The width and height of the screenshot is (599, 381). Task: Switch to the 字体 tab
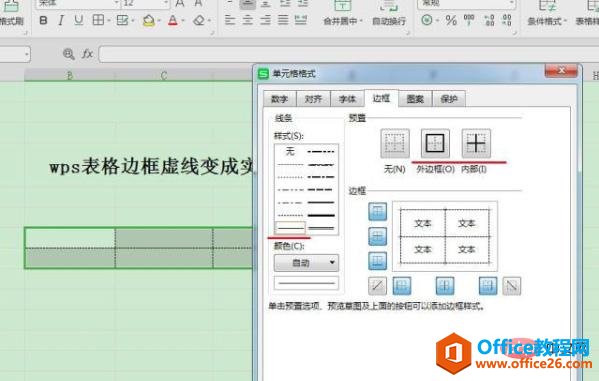(347, 99)
